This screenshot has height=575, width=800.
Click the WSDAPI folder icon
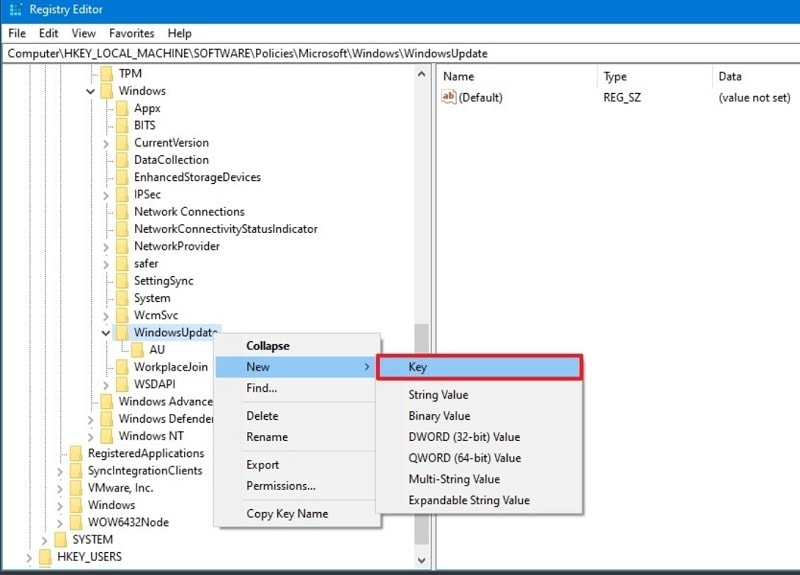pos(122,384)
